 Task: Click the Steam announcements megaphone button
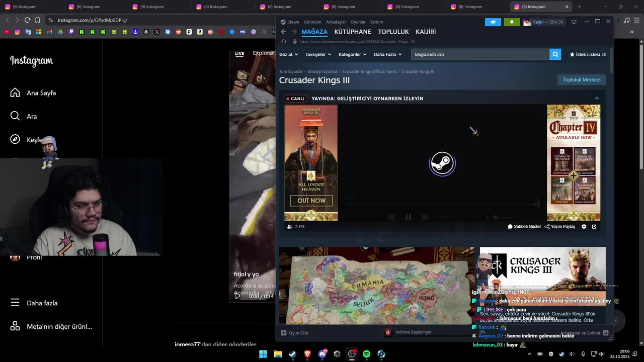pyautogui.click(x=493, y=22)
